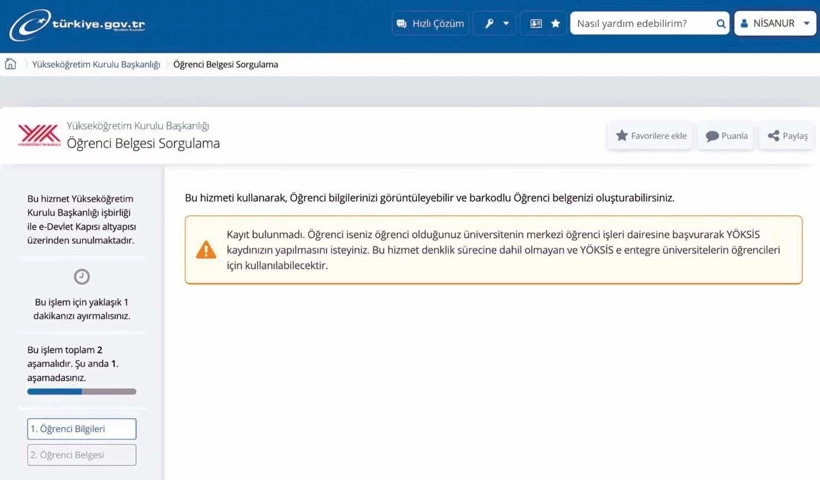
Task: Go to home via breadcrumb house icon
Action: point(11,64)
